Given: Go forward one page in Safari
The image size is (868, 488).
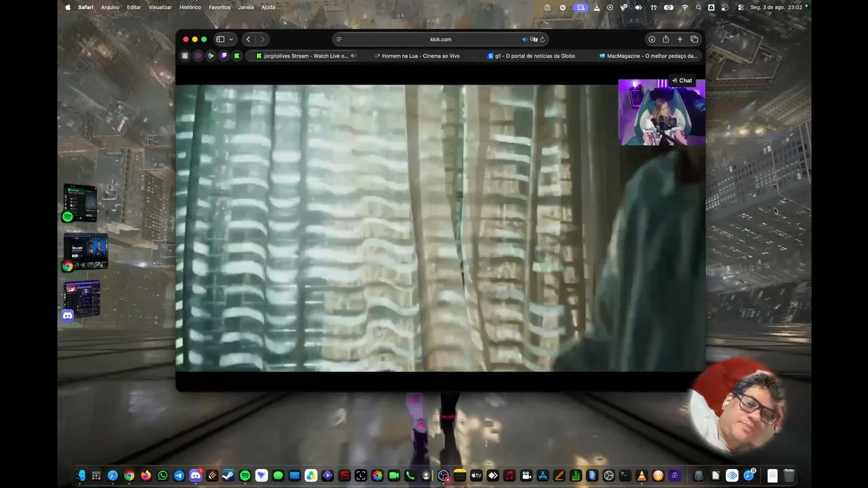Looking at the screenshot, I should click(262, 39).
